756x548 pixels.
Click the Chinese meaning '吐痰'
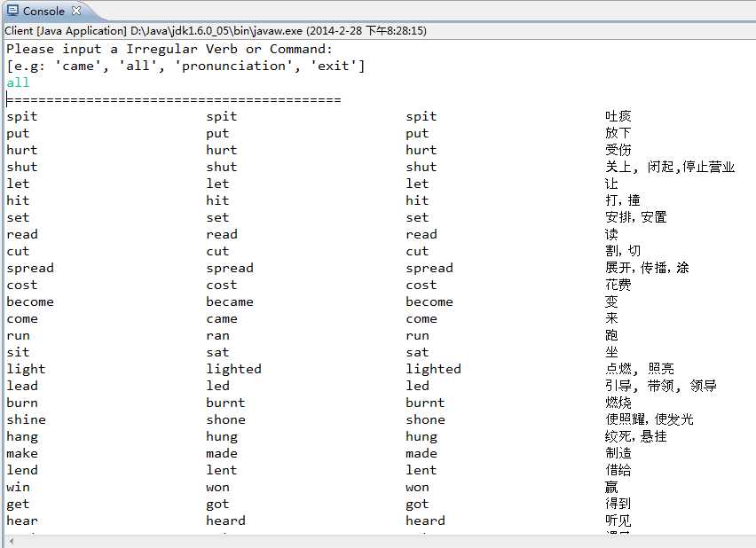coord(618,116)
